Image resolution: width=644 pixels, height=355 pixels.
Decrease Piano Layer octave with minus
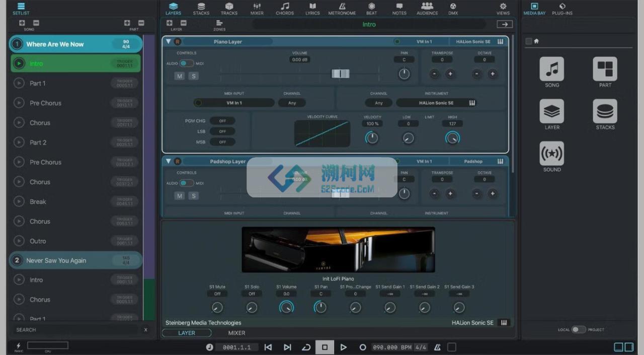(477, 74)
